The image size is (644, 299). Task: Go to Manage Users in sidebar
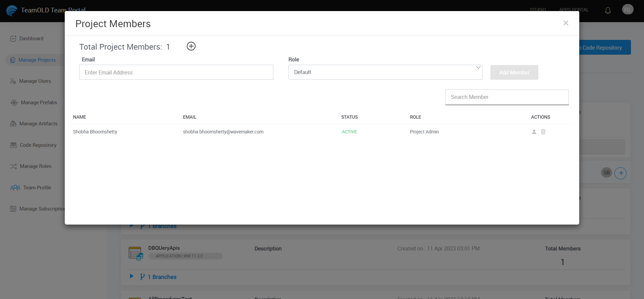[x=35, y=81]
